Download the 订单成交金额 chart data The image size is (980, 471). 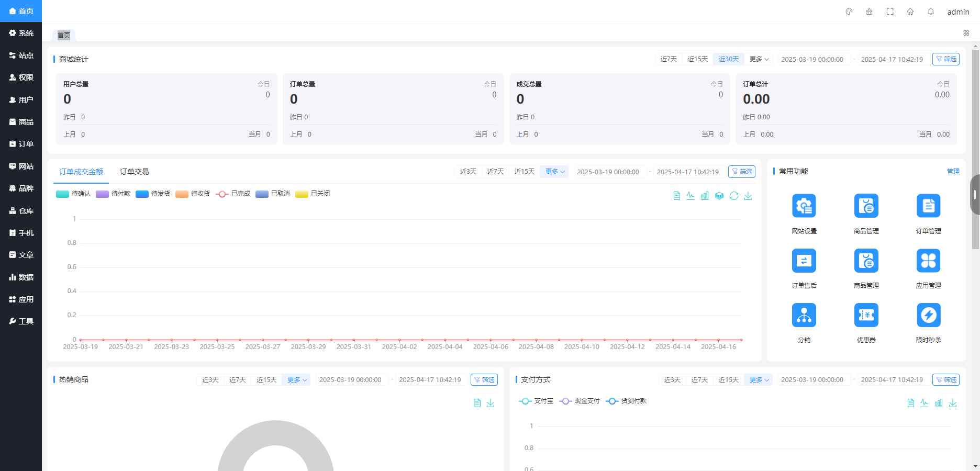[x=749, y=196]
